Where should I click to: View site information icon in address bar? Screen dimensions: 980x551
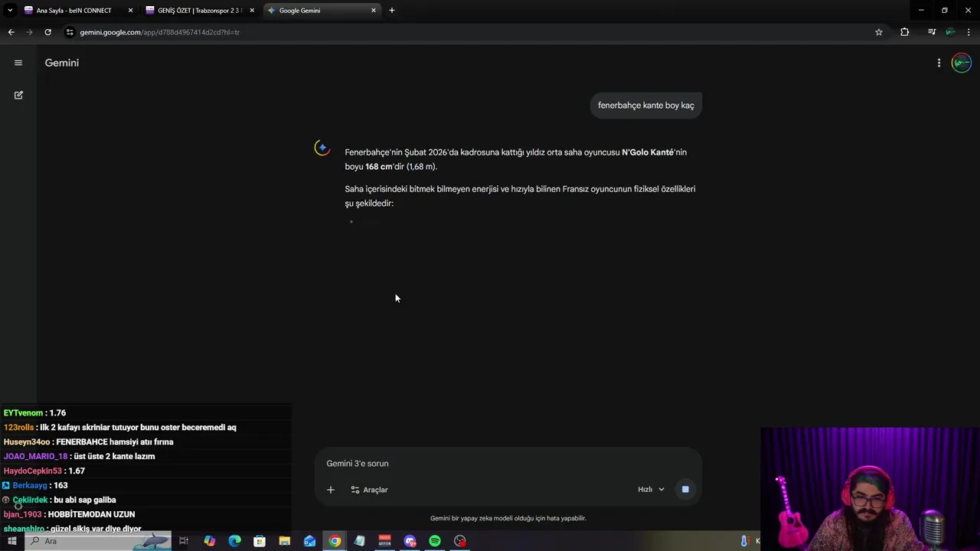point(70,32)
